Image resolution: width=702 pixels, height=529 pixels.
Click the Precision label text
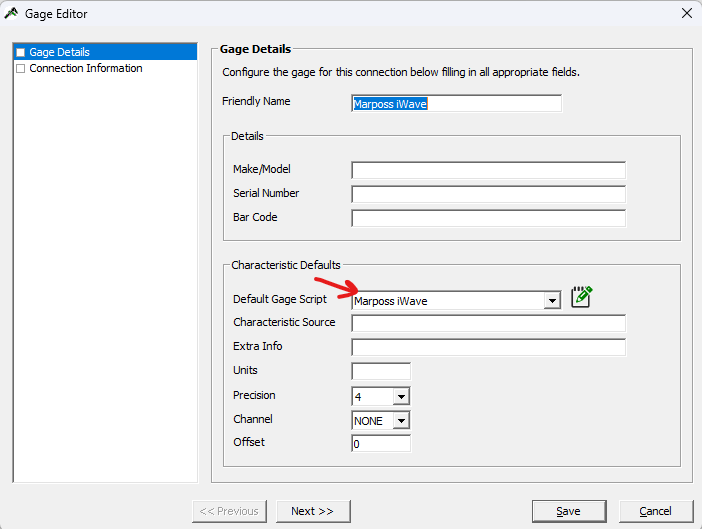click(x=254, y=395)
